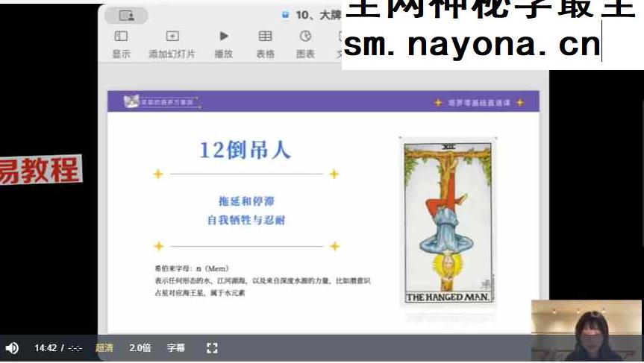The height and width of the screenshot is (363, 644).
Task: Toggle 字幕 subtitles in the player
Action: tap(176, 348)
